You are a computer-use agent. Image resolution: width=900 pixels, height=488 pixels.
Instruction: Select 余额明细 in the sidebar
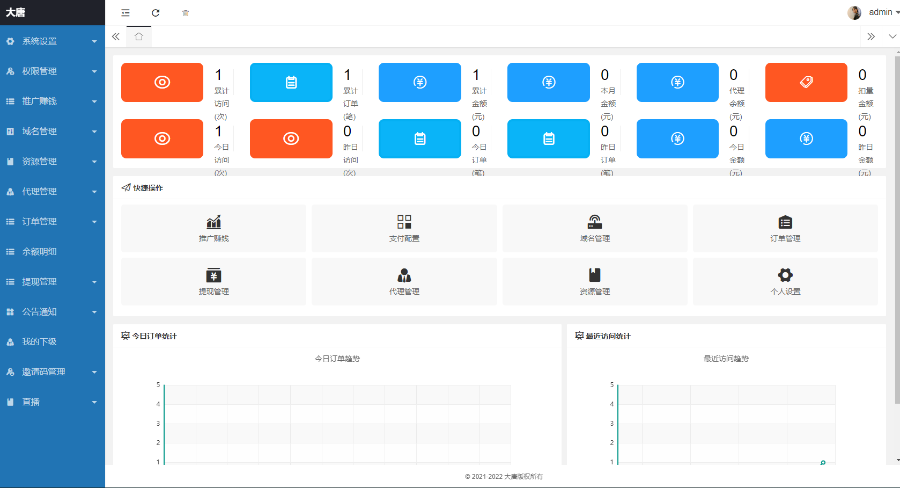(52, 251)
